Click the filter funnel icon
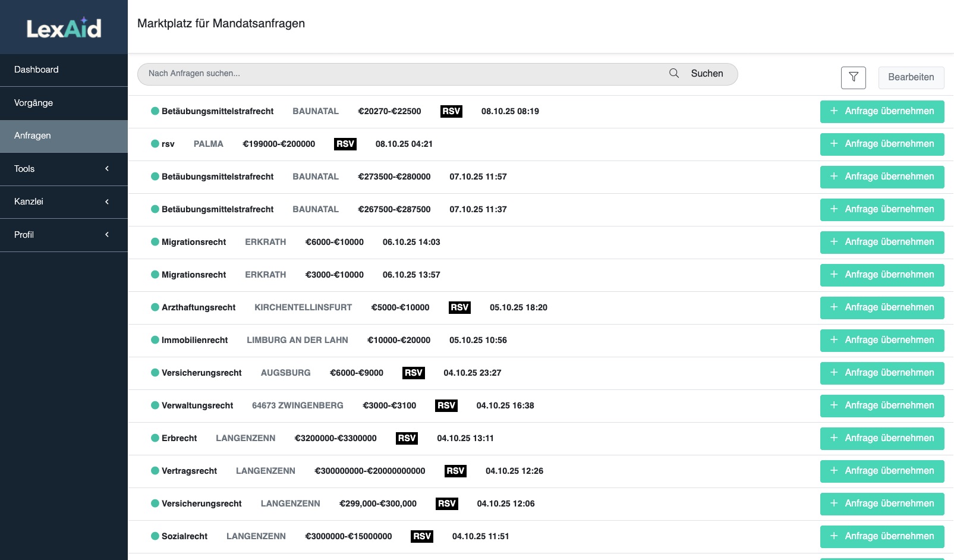Image resolution: width=954 pixels, height=560 pixels. 853,77
